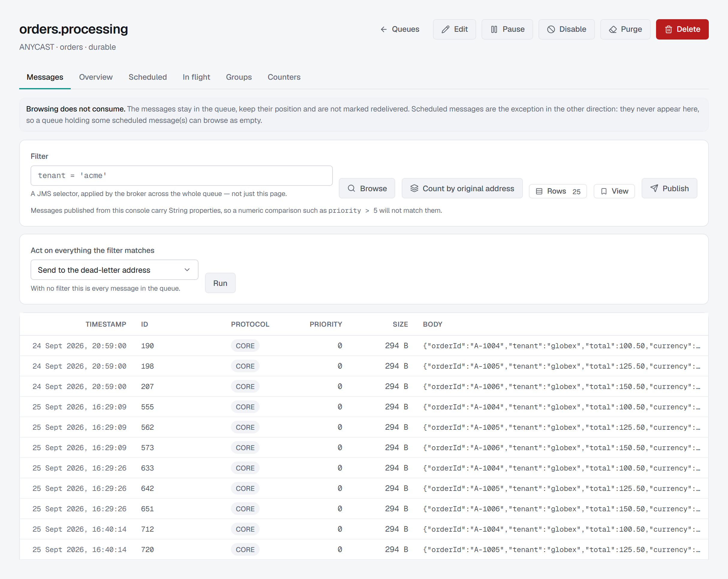Click the View button label
The width and height of the screenshot is (728, 579).
tap(620, 191)
